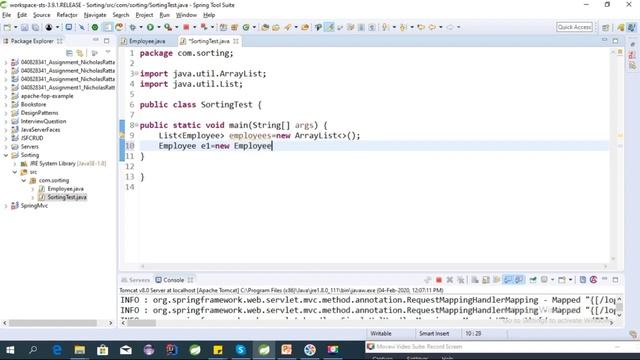Click the Open Perspective icon
This screenshot has width=640, height=360.
pos(606,27)
